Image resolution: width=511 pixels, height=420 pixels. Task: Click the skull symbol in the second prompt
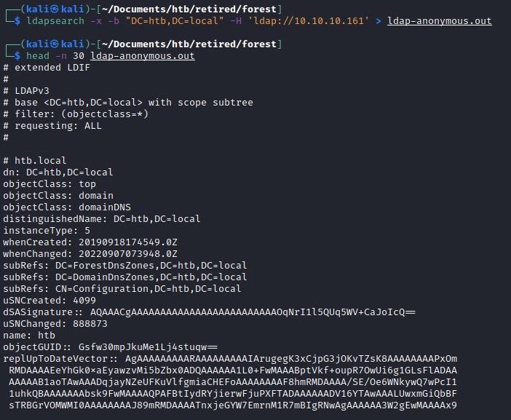[x=46, y=44]
